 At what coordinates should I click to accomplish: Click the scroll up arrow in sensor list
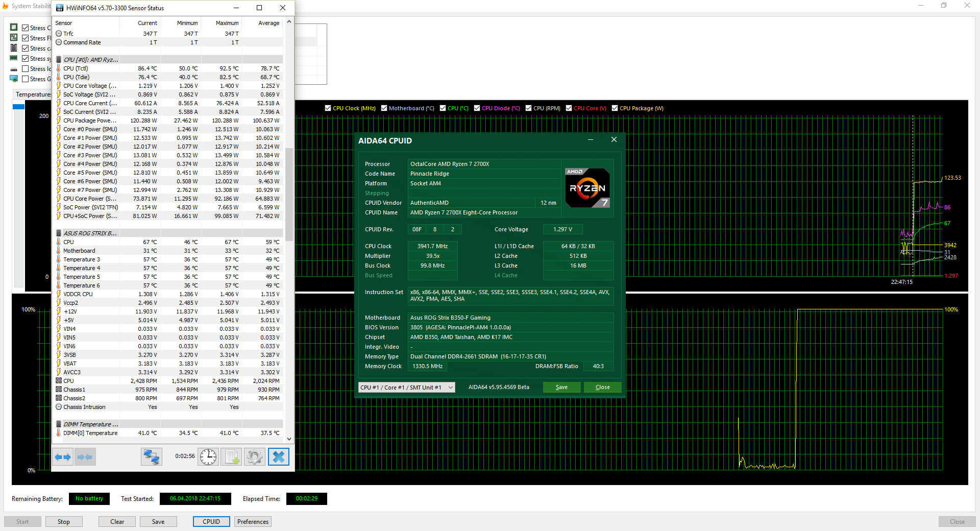click(289, 22)
